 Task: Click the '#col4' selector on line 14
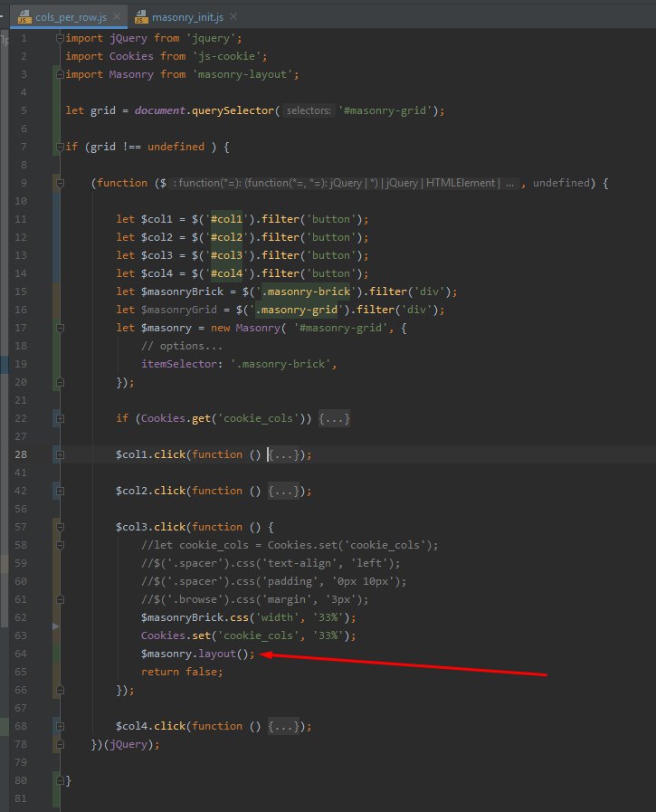click(226, 273)
